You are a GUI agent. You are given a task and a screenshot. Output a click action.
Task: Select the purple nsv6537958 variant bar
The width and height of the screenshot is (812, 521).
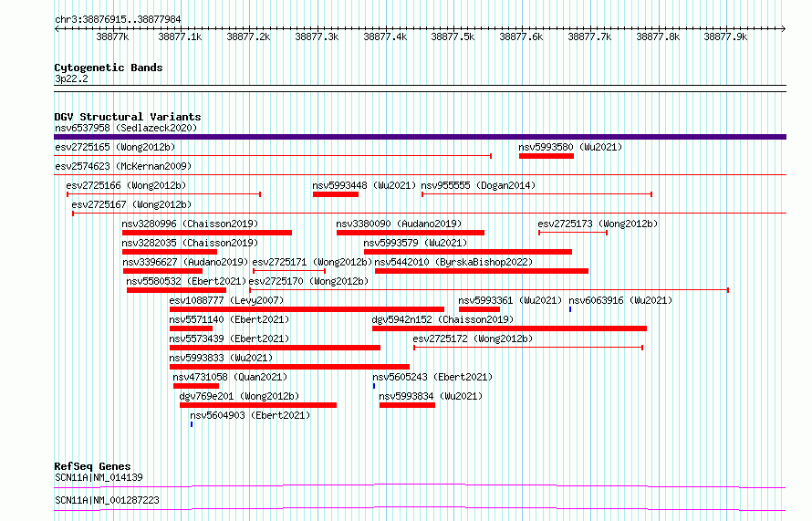coord(420,137)
